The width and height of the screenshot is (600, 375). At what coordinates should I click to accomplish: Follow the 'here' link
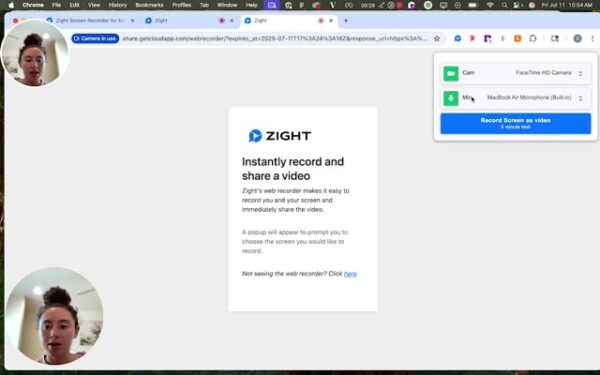(350, 274)
